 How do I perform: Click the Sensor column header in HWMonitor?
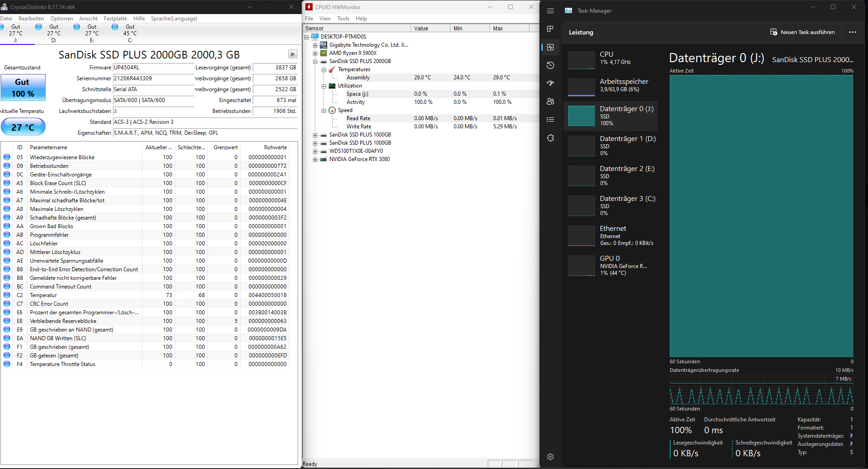pos(357,28)
